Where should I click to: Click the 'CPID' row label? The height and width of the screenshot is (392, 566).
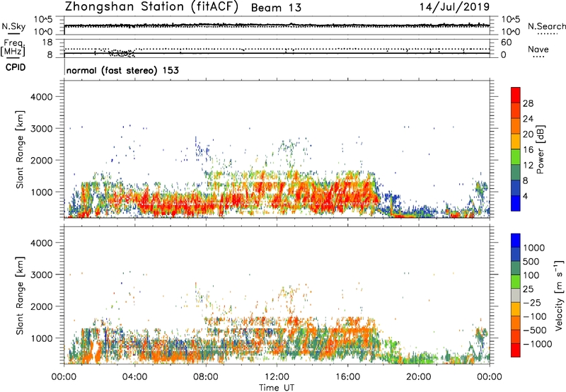pos(16,67)
